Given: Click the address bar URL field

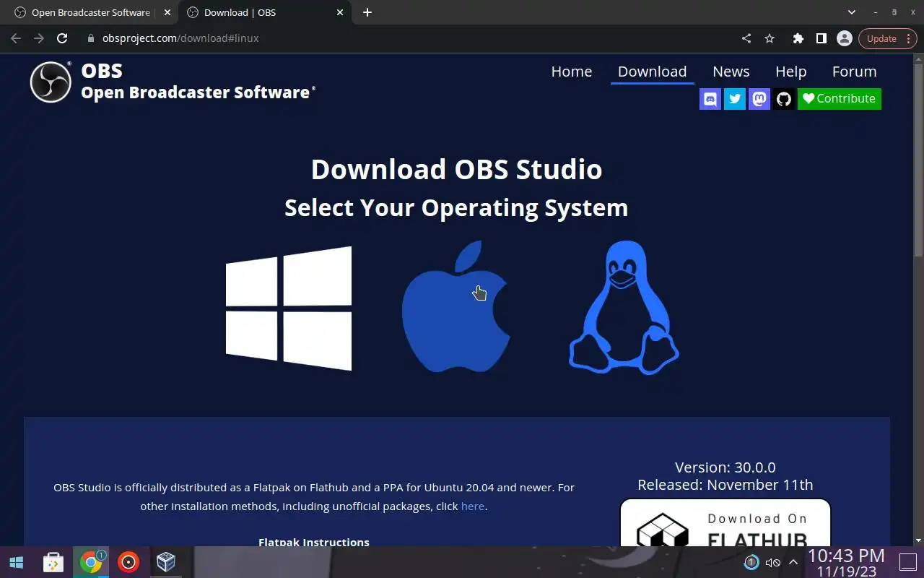Looking at the screenshot, I should click(x=411, y=38).
